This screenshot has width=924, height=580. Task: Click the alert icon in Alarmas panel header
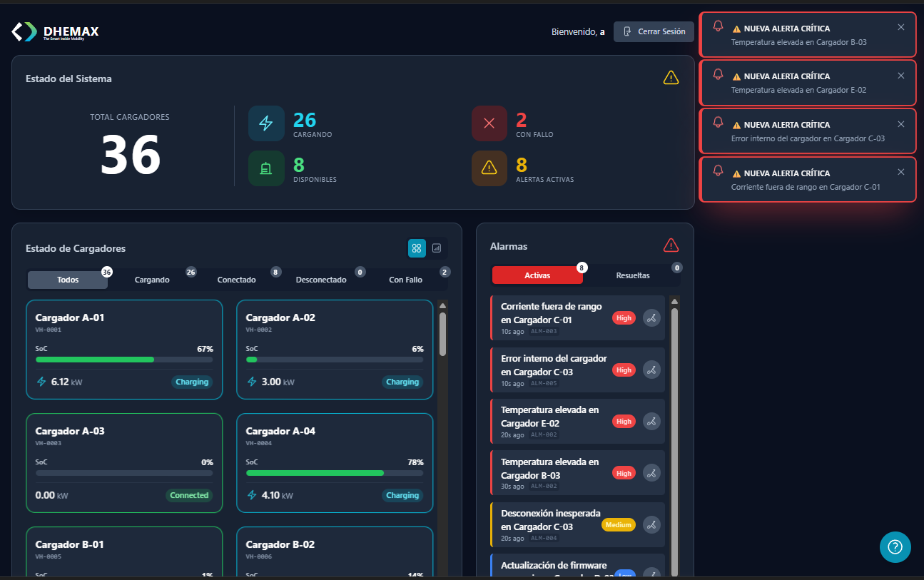[670, 245]
